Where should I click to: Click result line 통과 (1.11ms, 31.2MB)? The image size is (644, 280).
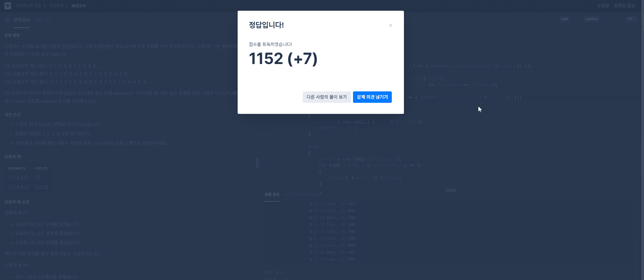point(333,204)
